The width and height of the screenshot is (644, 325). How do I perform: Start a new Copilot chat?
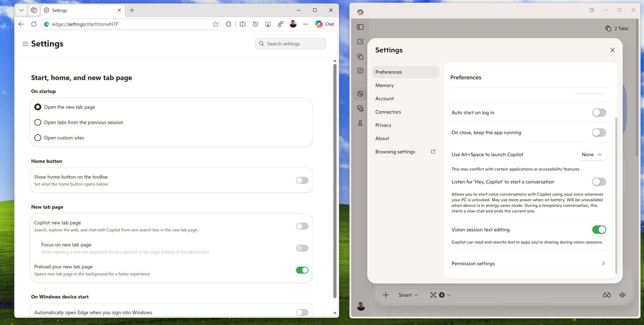click(x=360, y=41)
